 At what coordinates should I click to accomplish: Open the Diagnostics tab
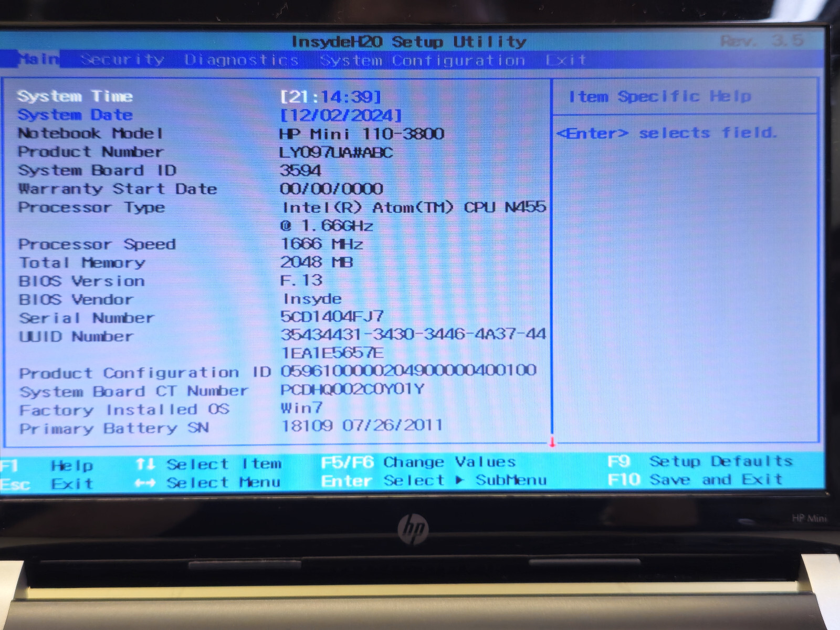pyautogui.click(x=241, y=60)
